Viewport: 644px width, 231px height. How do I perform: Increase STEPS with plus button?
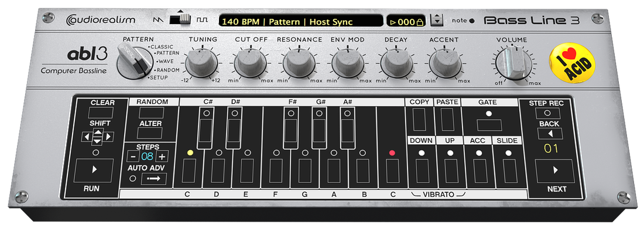(x=162, y=156)
